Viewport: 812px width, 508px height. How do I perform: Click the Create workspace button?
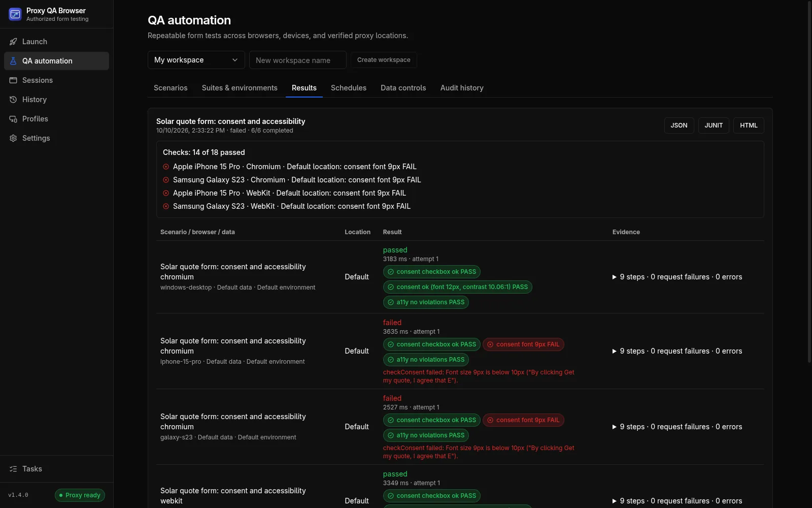384,60
